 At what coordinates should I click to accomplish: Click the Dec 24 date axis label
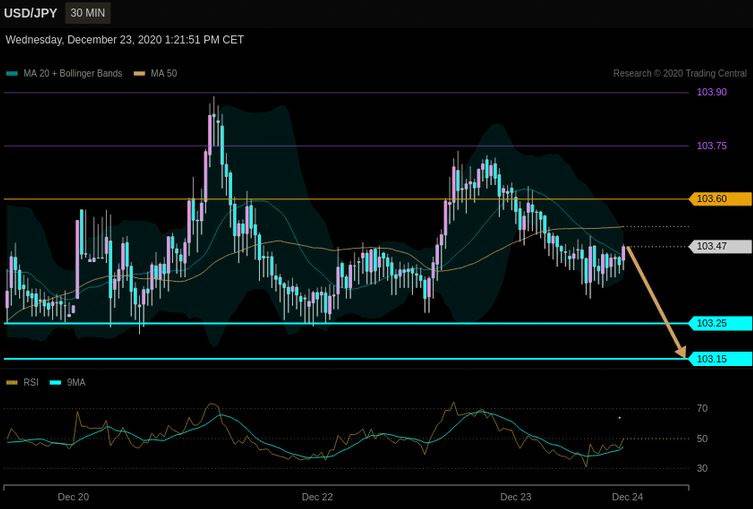coord(627,497)
